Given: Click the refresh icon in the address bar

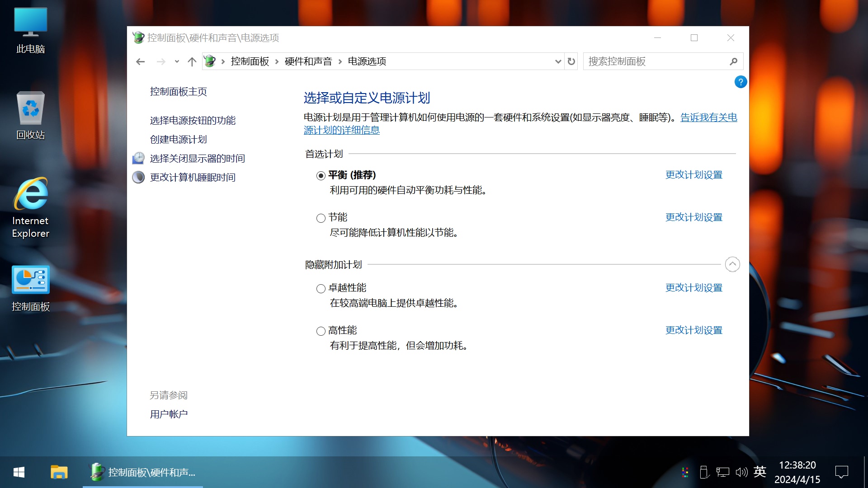Looking at the screenshot, I should coord(571,61).
